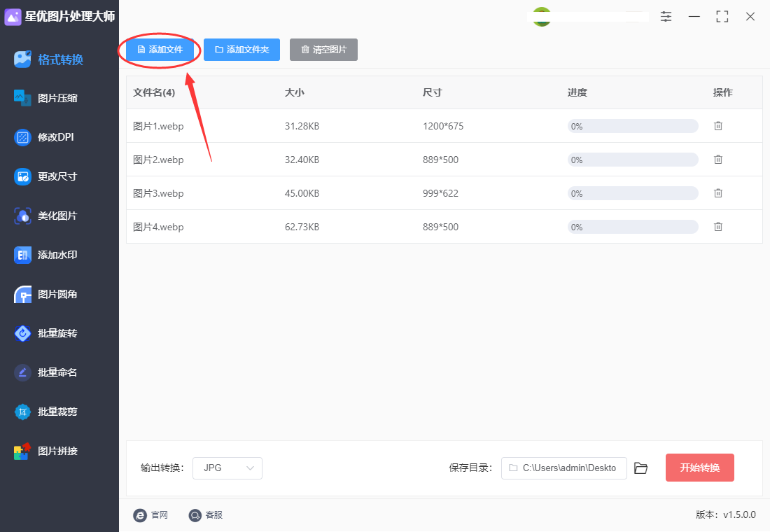Image resolution: width=770 pixels, height=532 pixels.
Task: Click the 1200*675 dimension cell
Action: coord(443,126)
